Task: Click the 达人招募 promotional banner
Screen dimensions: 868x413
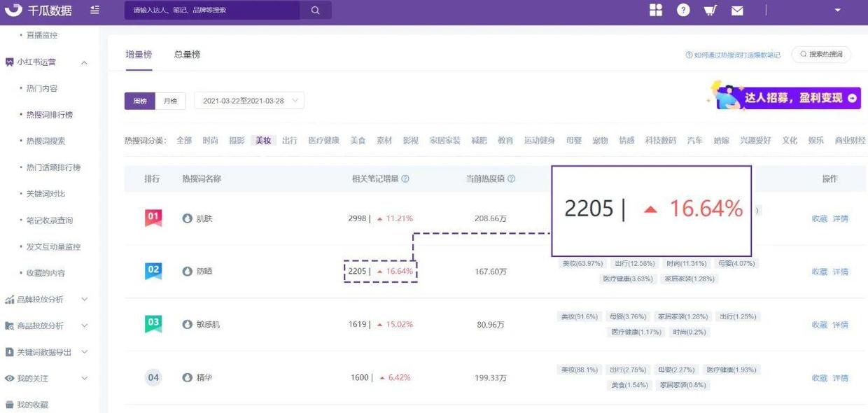Action: point(785,98)
